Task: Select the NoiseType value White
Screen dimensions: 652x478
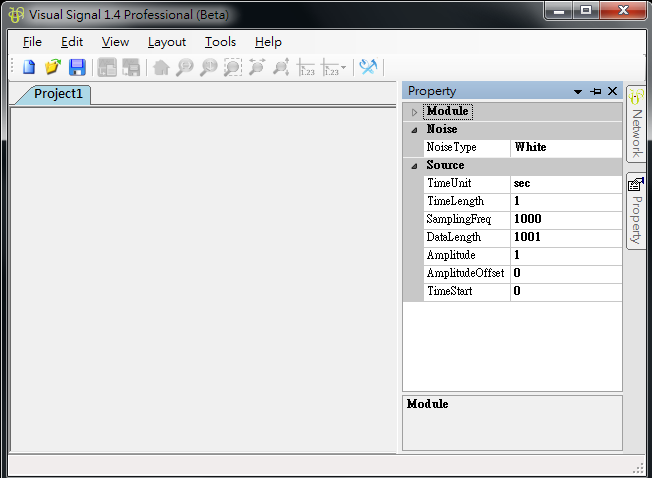Action: click(x=565, y=147)
